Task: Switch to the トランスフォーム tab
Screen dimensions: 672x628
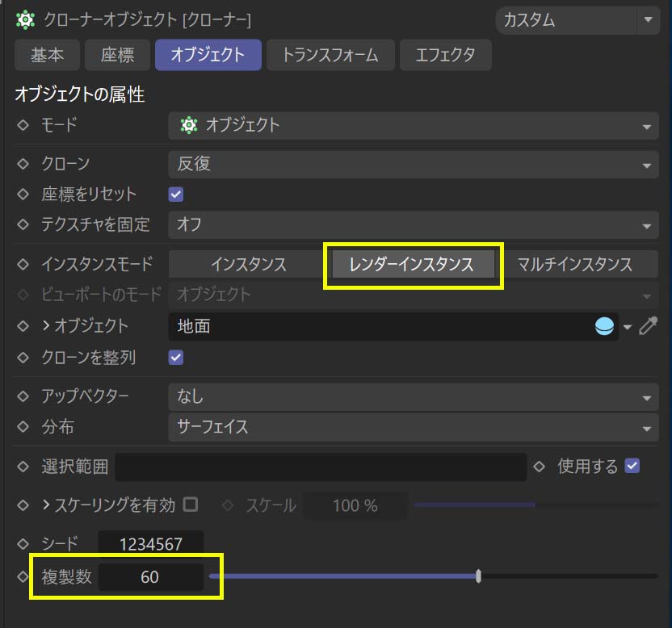Action: click(330, 55)
